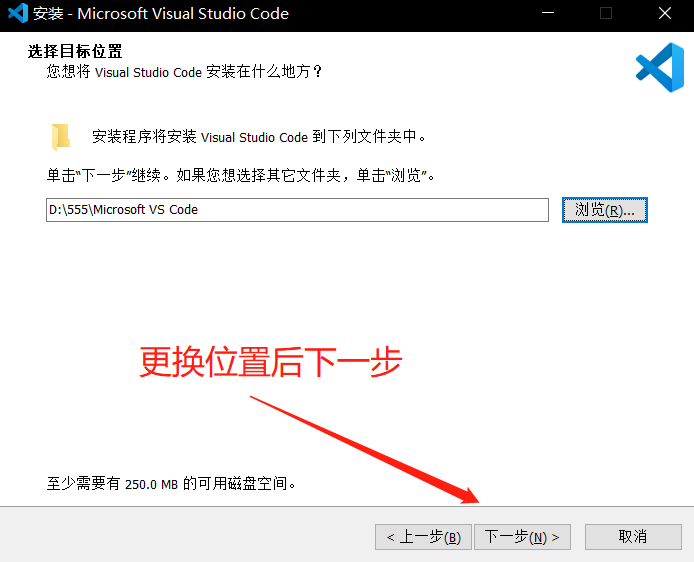Go back with 上一步(B) button

423,537
